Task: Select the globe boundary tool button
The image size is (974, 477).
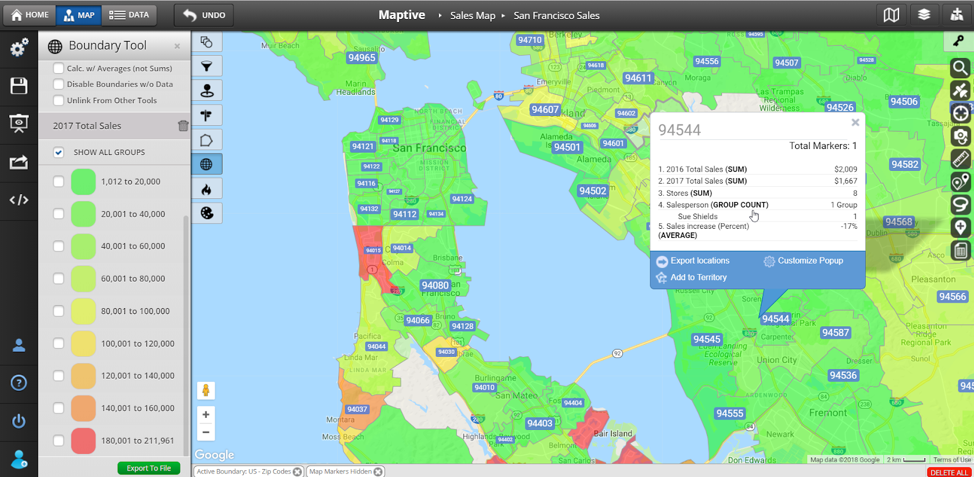Action: coord(207,164)
